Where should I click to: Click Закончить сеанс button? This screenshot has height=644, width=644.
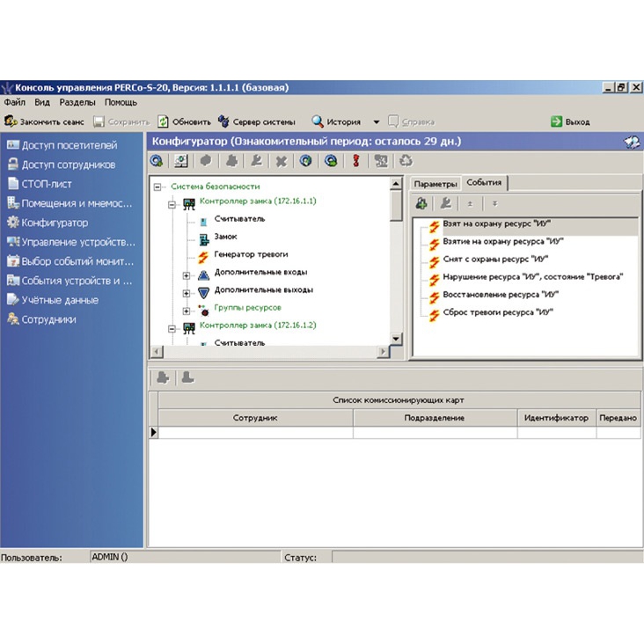(x=44, y=121)
